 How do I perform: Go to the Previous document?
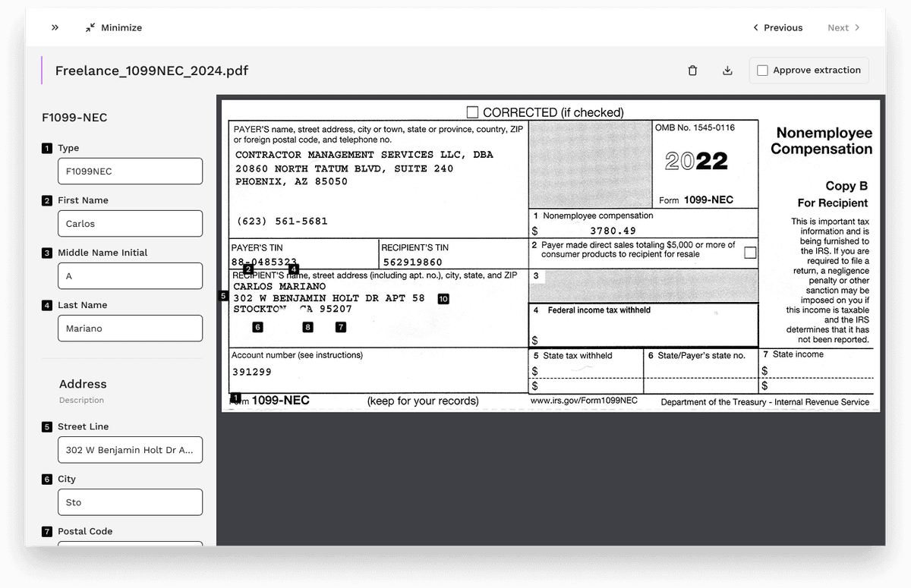(777, 27)
